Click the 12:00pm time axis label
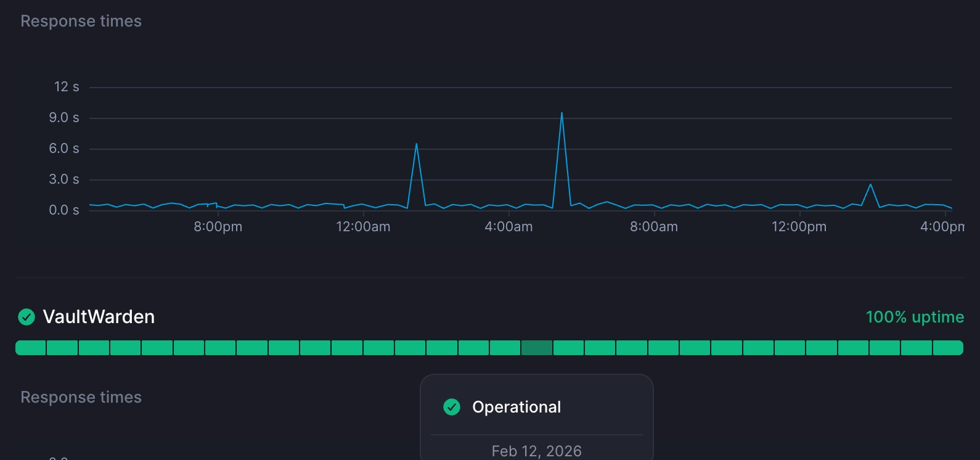The image size is (980, 460). pyautogui.click(x=799, y=227)
